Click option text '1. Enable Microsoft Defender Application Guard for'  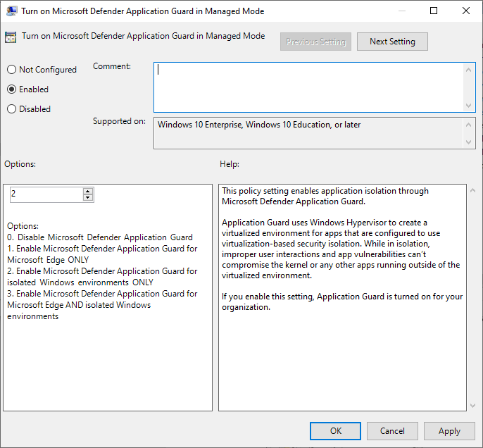point(102,249)
